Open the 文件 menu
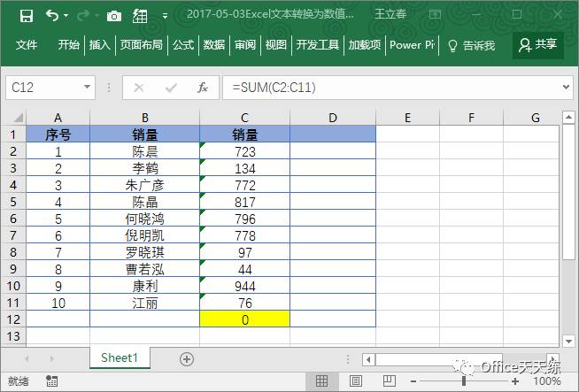The width and height of the screenshot is (579, 392). pos(27,45)
